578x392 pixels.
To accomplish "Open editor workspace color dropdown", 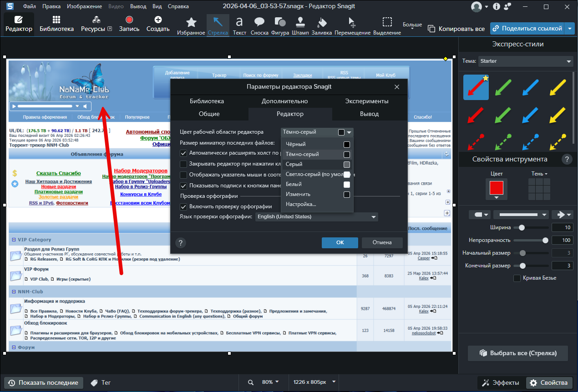I will 317,132.
